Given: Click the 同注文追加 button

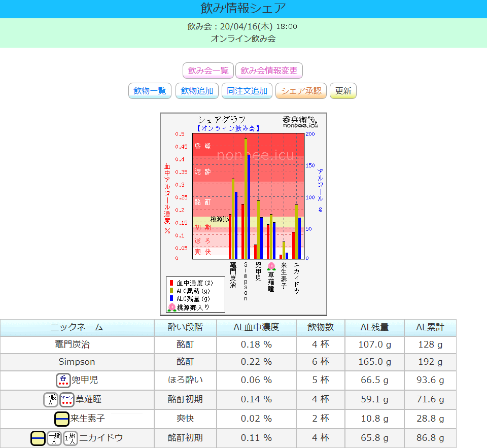Looking at the screenshot, I should coord(247,91).
